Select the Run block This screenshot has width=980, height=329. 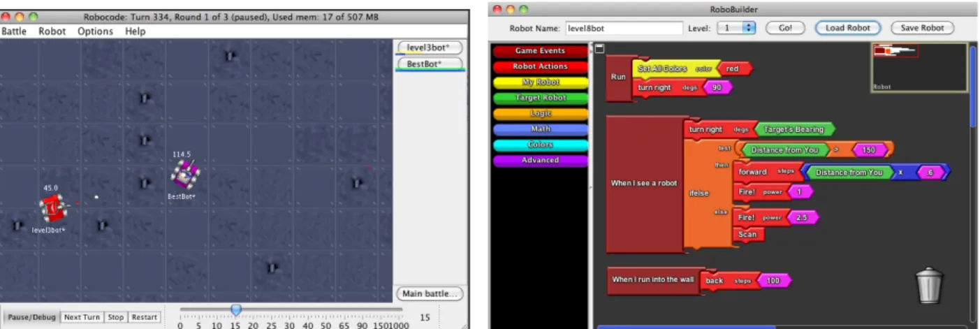(619, 78)
